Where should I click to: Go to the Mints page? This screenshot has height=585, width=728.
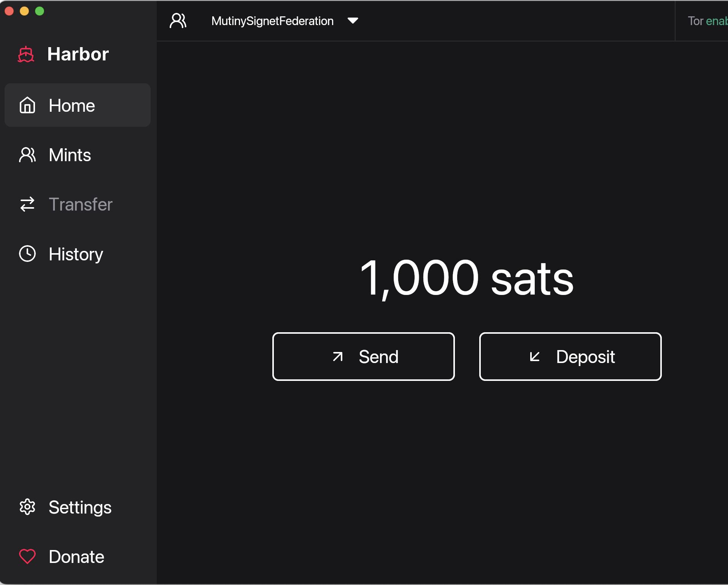70,155
